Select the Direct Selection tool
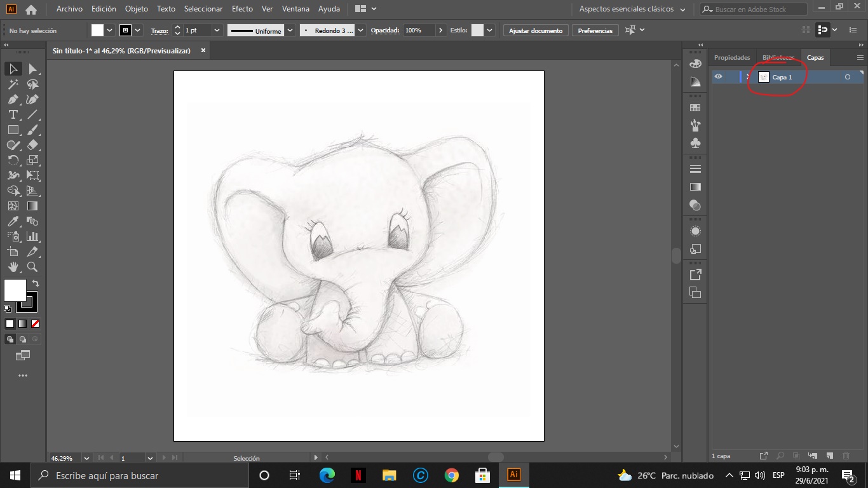Image resolution: width=868 pixels, height=488 pixels. coord(32,69)
